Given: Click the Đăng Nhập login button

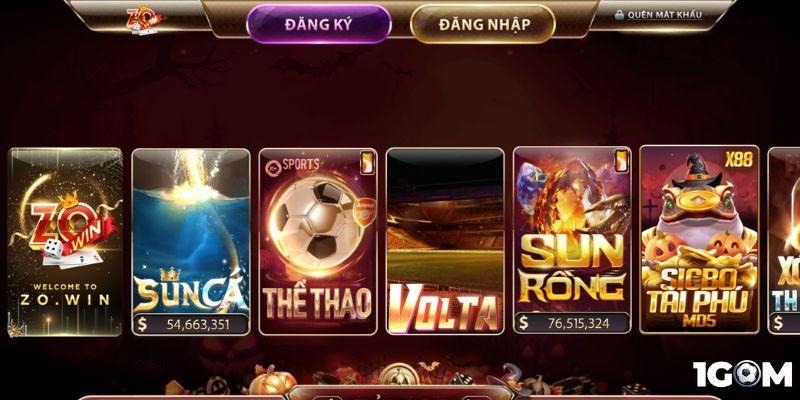Looking at the screenshot, I should click(482, 24).
